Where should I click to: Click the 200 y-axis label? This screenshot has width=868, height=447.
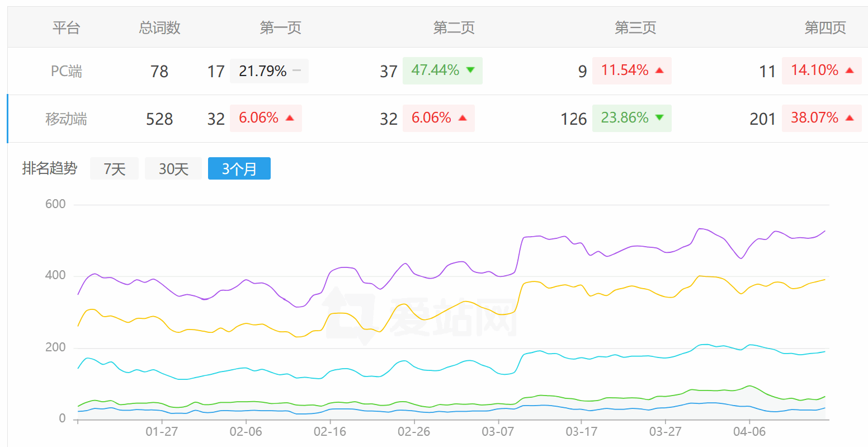pyautogui.click(x=55, y=347)
